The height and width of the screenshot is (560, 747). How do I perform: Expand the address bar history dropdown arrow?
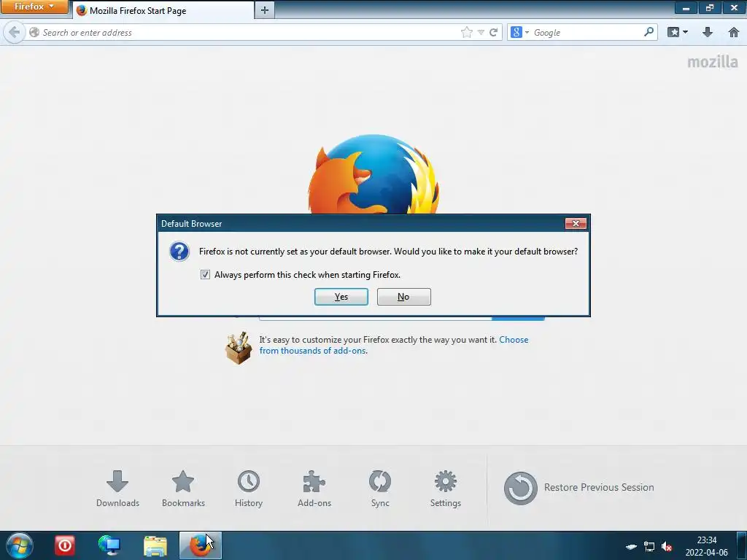coord(481,32)
